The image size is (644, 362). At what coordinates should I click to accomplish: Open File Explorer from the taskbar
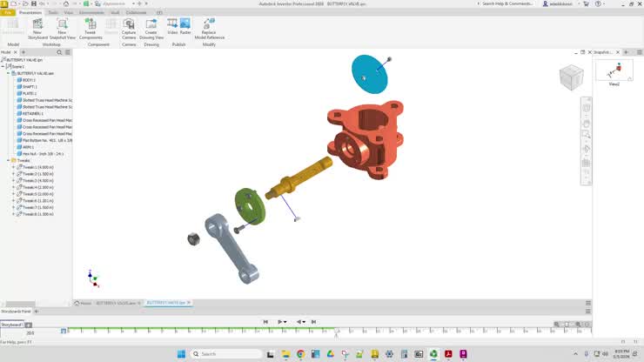(285, 354)
